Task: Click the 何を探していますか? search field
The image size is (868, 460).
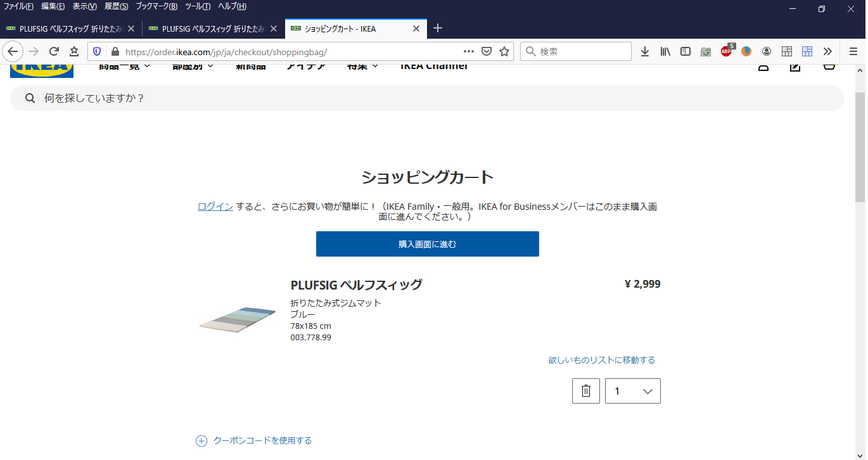Action: pos(427,98)
